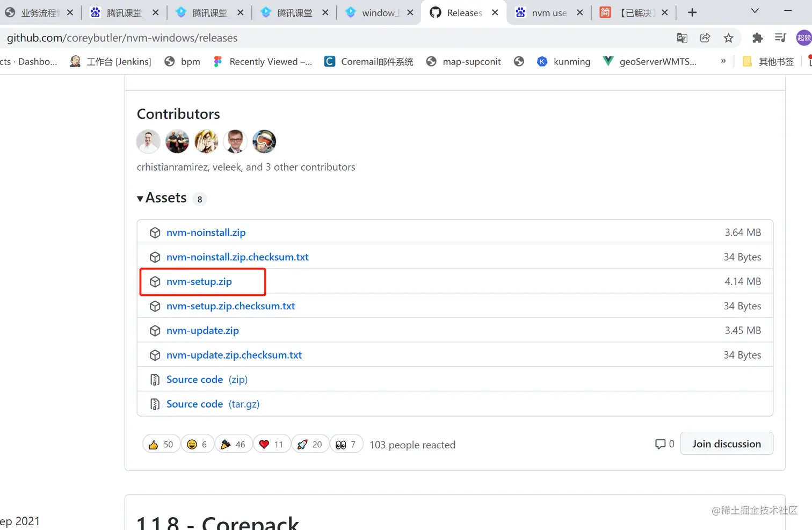812x530 pixels.
Task: Click the file-zip icon beside Source code (tar.gz)
Action: (x=155, y=404)
